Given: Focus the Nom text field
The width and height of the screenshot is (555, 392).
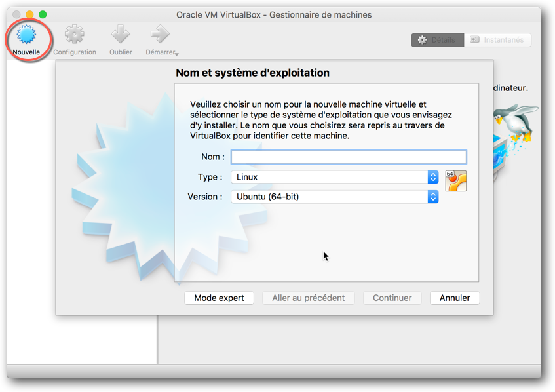Looking at the screenshot, I should tap(349, 157).
